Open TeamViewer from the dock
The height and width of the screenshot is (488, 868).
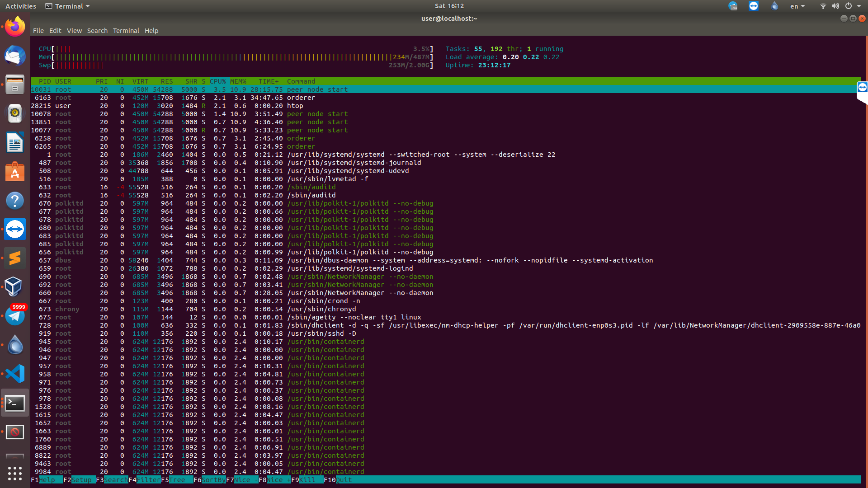[x=15, y=229]
